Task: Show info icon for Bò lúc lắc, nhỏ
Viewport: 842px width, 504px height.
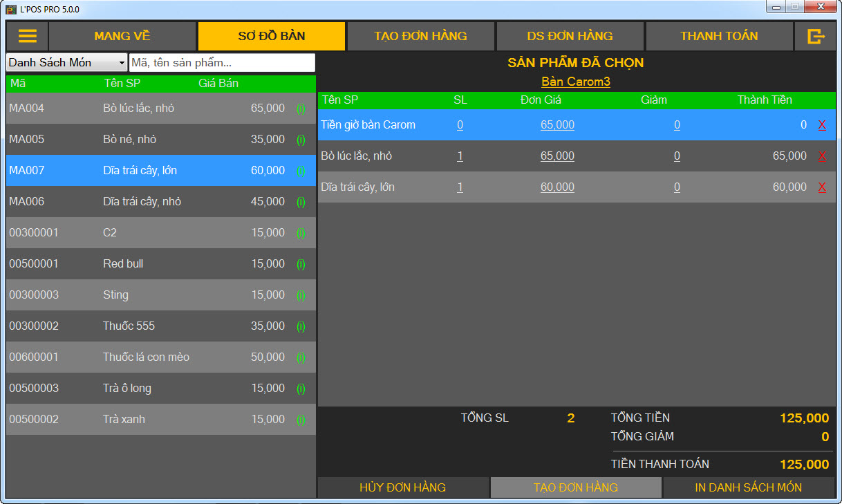Action: tap(301, 109)
